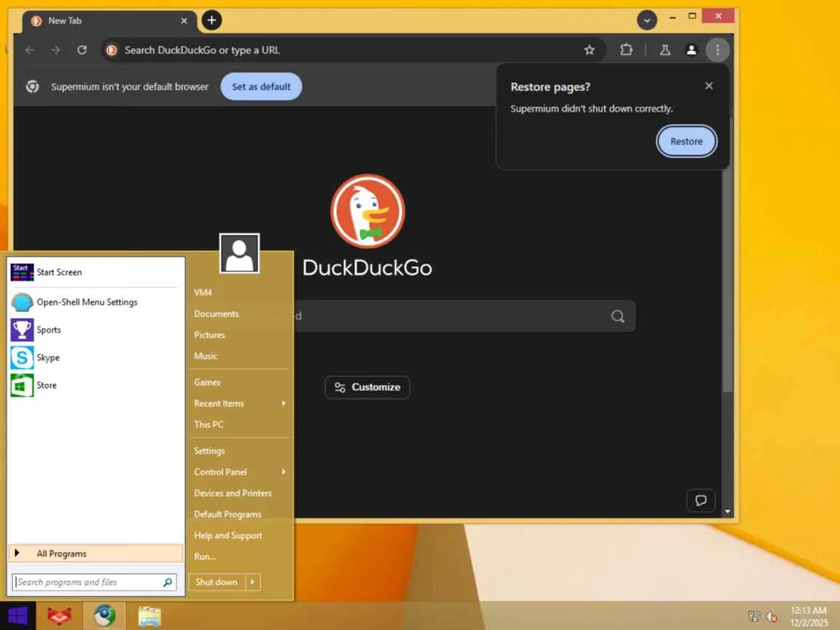Click the Supermium taskbar icon
840x630 pixels.
tap(104, 616)
